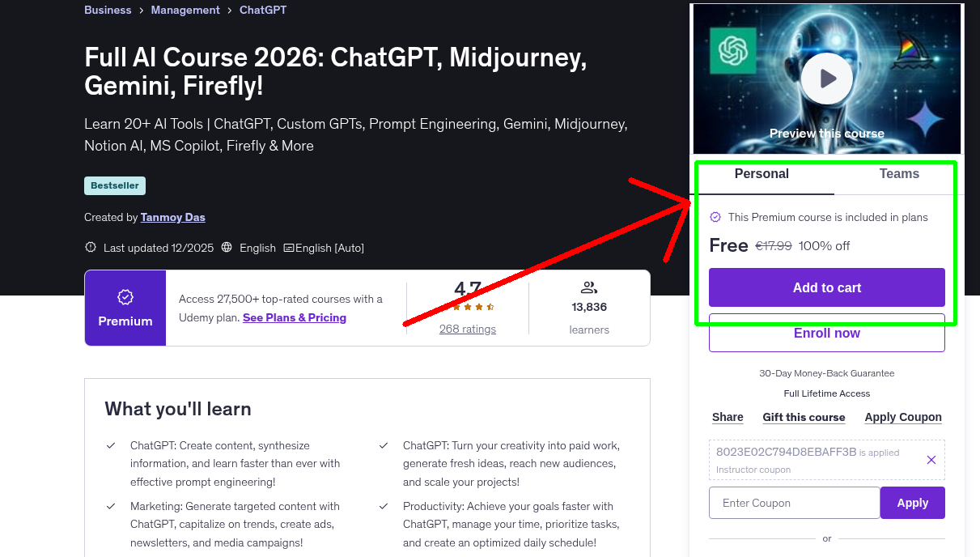Image resolution: width=980 pixels, height=557 pixels.
Task: Click the clock icon beside Last updated
Action: pyautogui.click(x=90, y=248)
